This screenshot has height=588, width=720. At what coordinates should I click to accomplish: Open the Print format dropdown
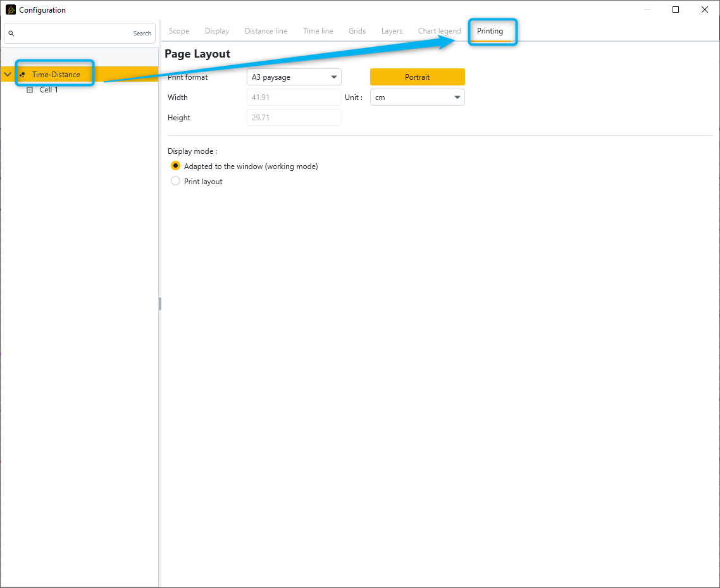coord(294,77)
